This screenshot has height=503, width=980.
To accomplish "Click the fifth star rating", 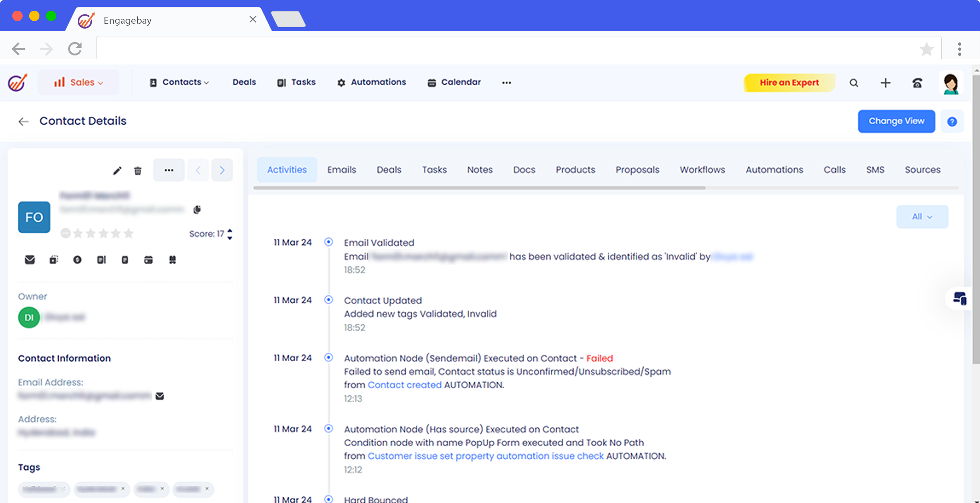I will click(129, 233).
